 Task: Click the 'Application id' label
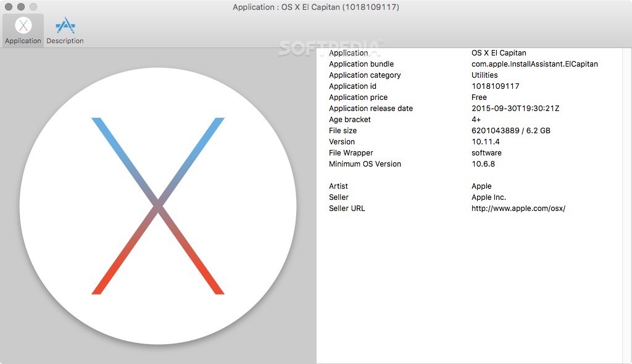pos(352,86)
